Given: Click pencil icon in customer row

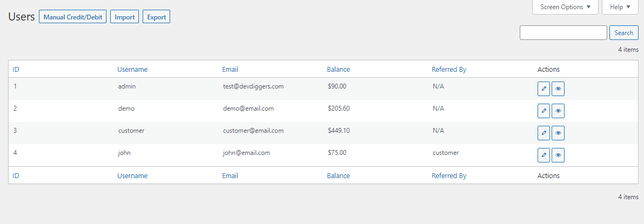Looking at the screenshot, I should (544, 133).
